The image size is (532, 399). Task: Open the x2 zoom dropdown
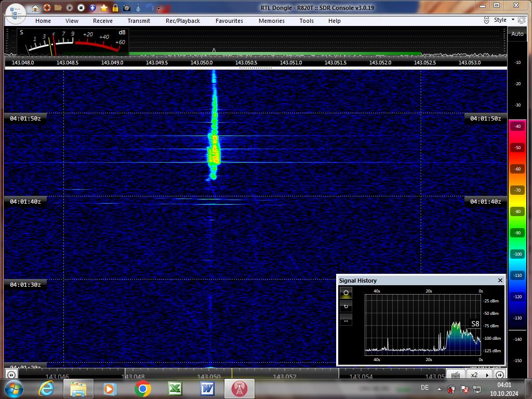click(x=480, y=375)
